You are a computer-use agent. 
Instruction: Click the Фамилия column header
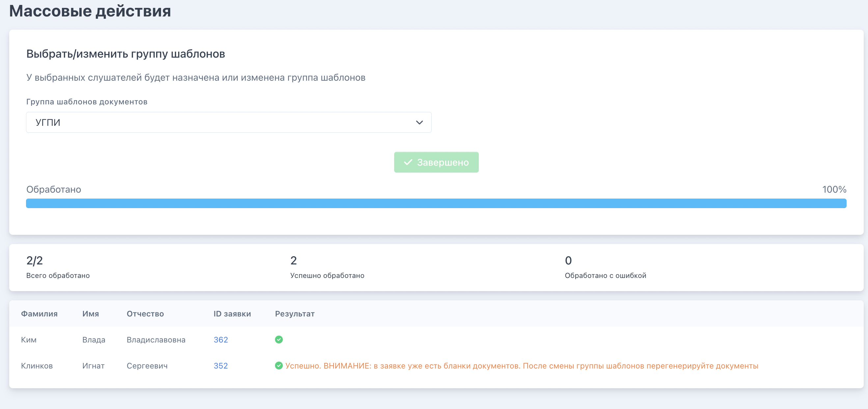(39, 314)
